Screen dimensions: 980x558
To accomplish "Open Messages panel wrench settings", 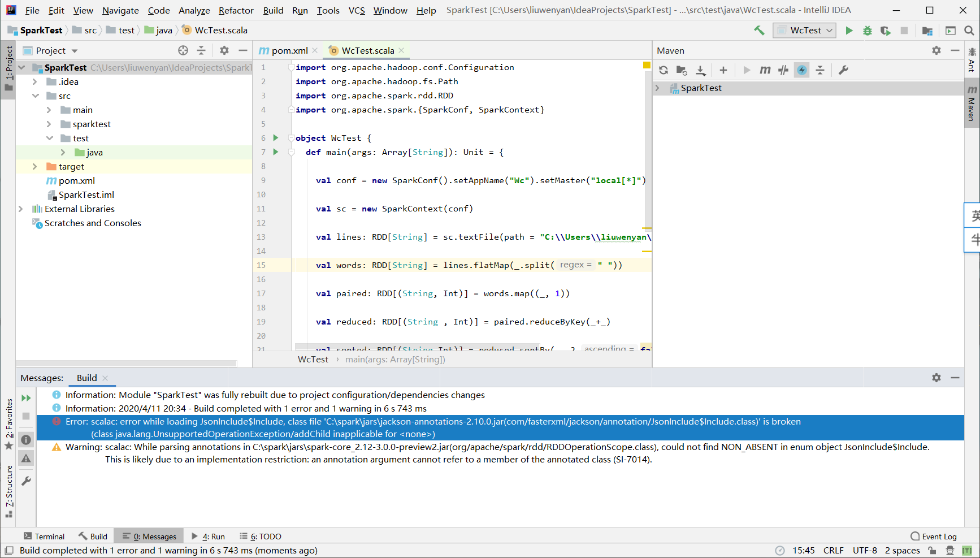I will (x=26, y=481).
